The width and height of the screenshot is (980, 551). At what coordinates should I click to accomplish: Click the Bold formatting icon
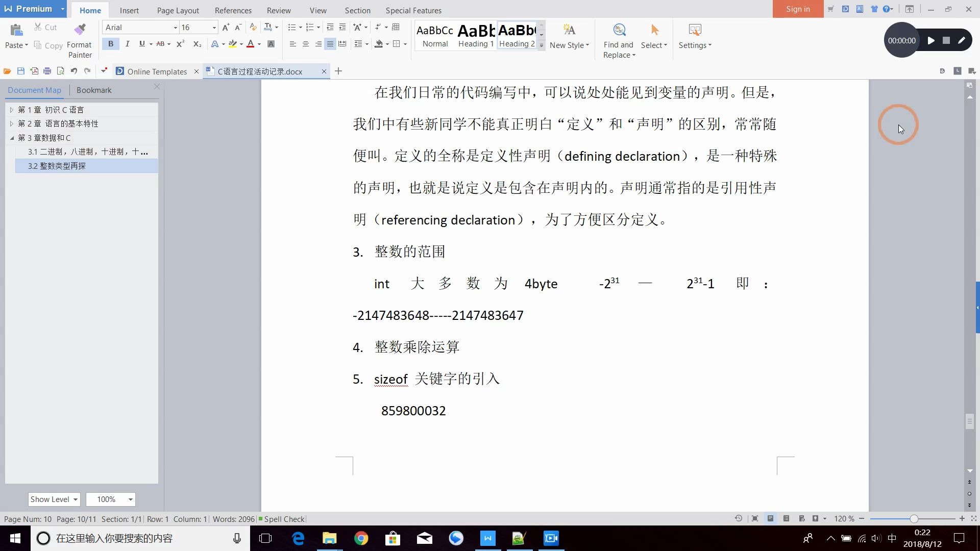[112, 44]
